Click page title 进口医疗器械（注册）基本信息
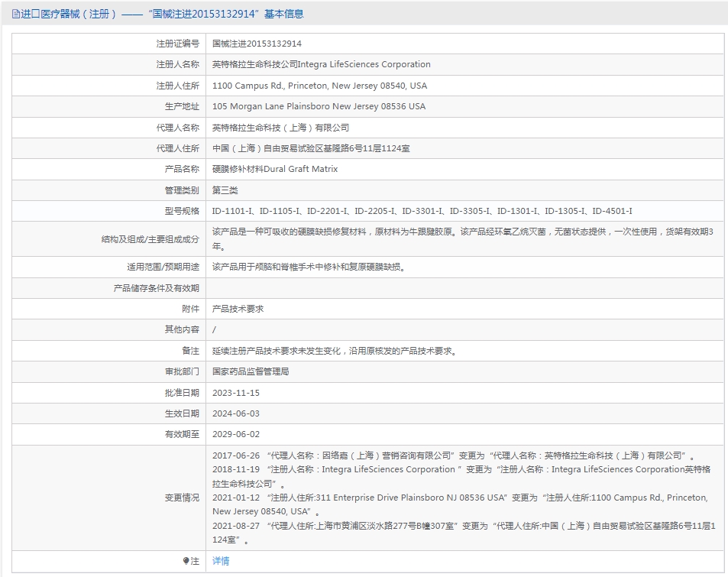 click(x=162, y=14)
